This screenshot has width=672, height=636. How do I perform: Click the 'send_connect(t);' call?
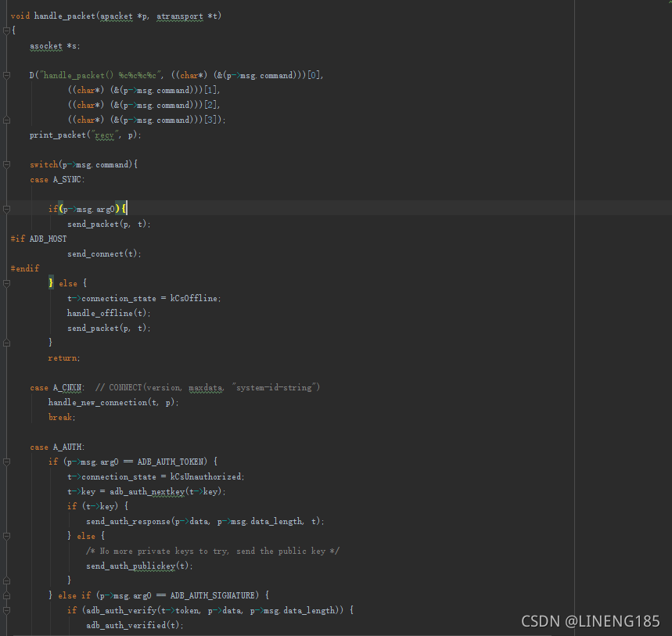coord(104,253)
